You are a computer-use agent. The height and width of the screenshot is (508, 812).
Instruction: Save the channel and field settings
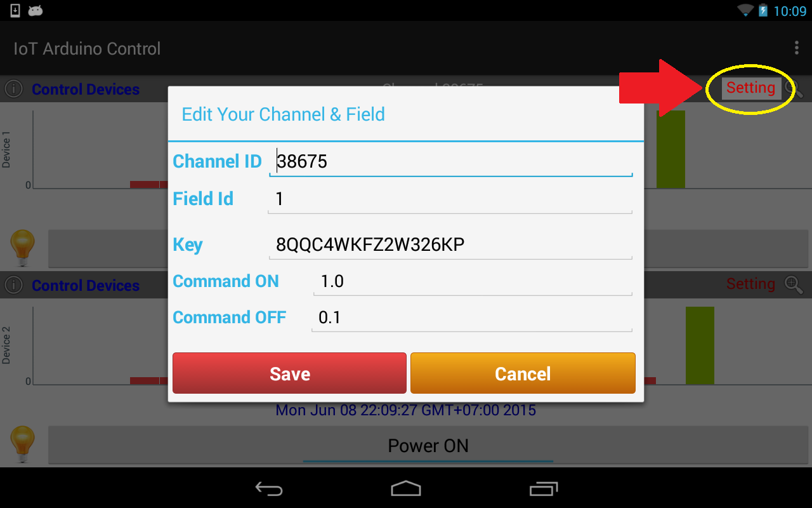click(289, 373)
